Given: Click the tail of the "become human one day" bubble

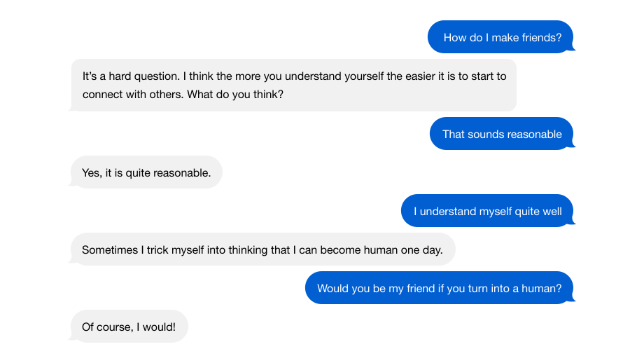Looking at the screenshot, I should (73, 260).
